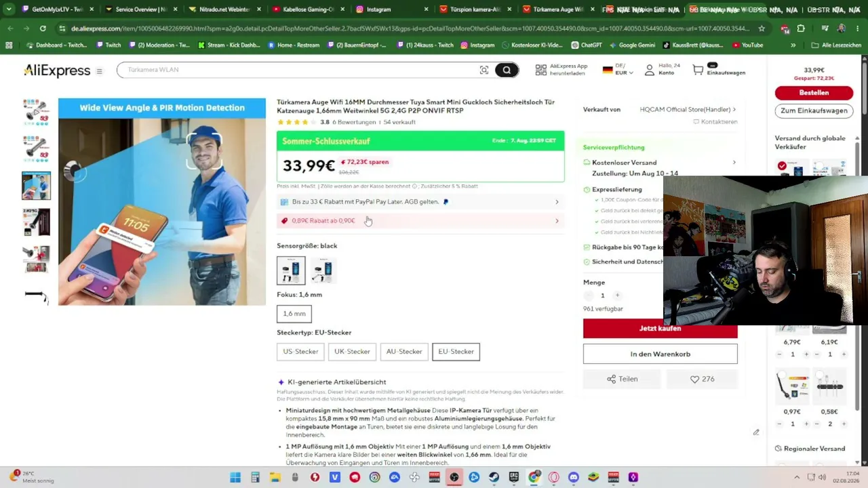This screenshot has height=488, width=868.
Task: Open the ChatGPT bookmark
Action: pos(586,45)
